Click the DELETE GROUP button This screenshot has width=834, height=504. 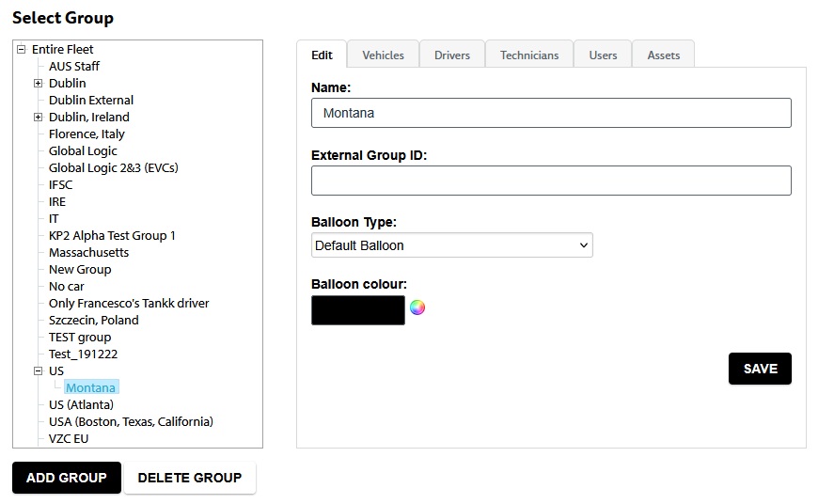pyautogui.click(x=189, y=478)
